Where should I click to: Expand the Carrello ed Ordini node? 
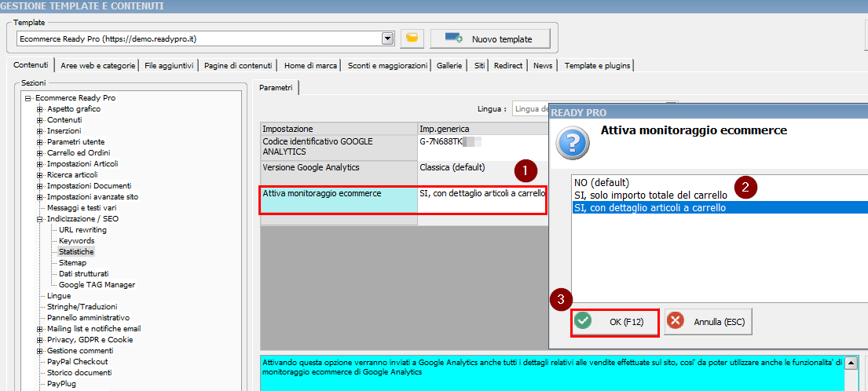click(x=39, y=153)
